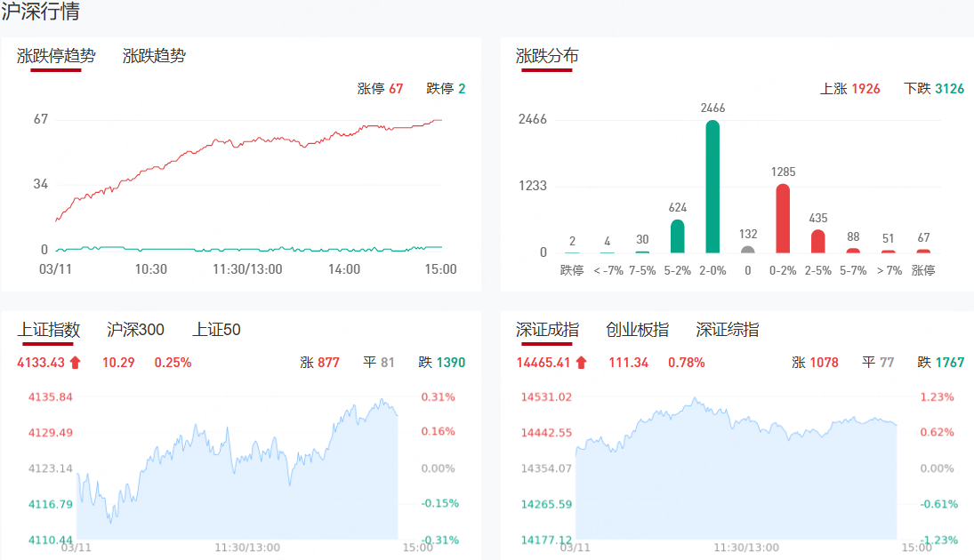Click the 下跌 3126 count label

pos(933,89)
